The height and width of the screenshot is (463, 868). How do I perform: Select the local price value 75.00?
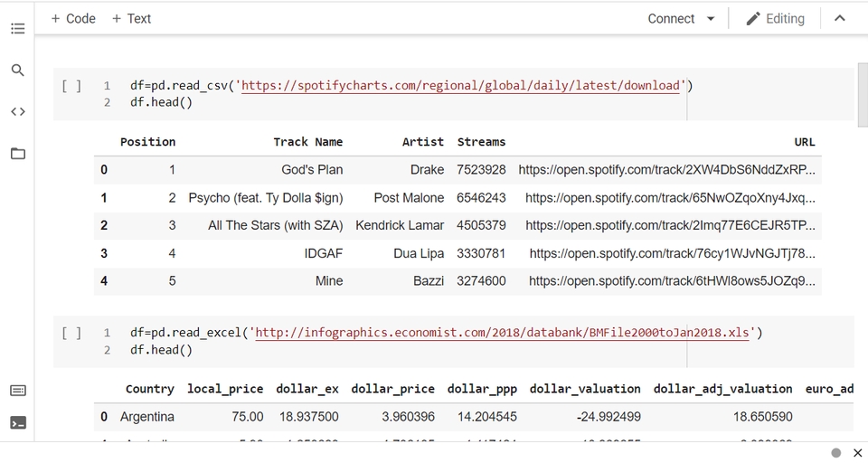pyautogui.click(x=248, y=417)
